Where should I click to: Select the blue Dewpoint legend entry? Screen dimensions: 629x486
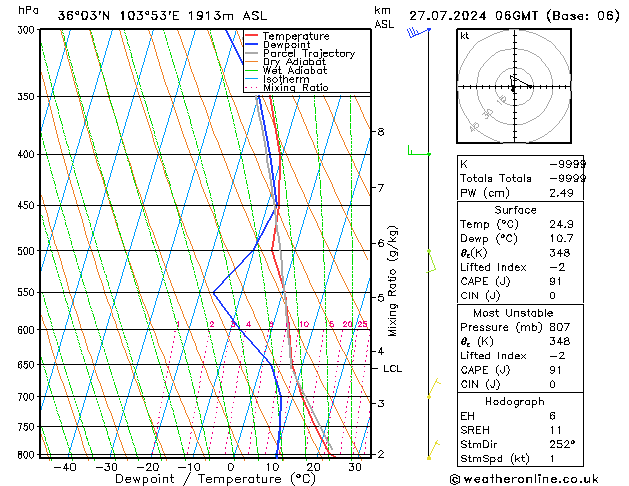click(288, 45)
